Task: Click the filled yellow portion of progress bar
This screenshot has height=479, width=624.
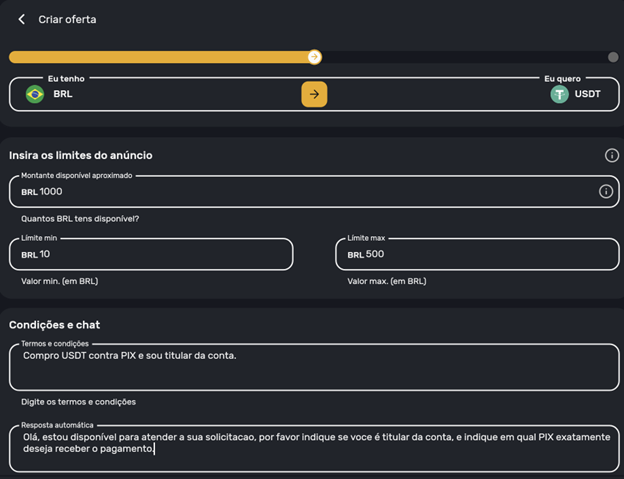Action: [x=160, y=57]
